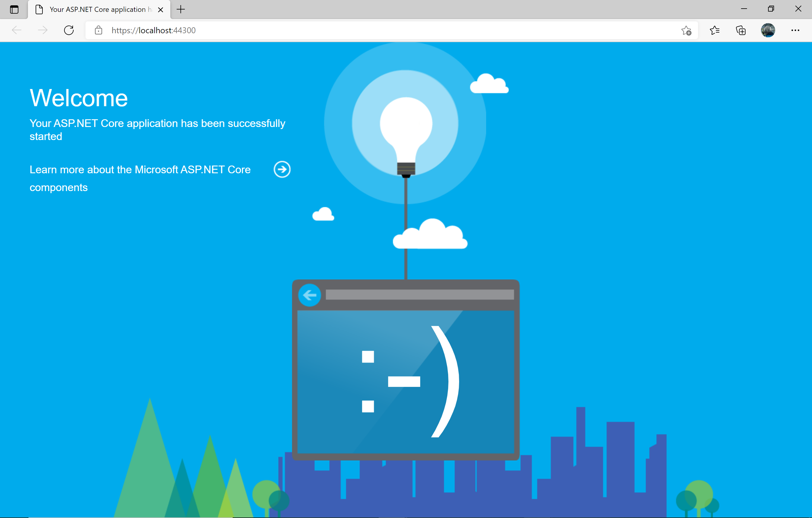Image resolution: width=812 pixels, height=518 pixels.
Task: Open the Favorites list icon
Action: pyautogui.click(x=714, y=30)
